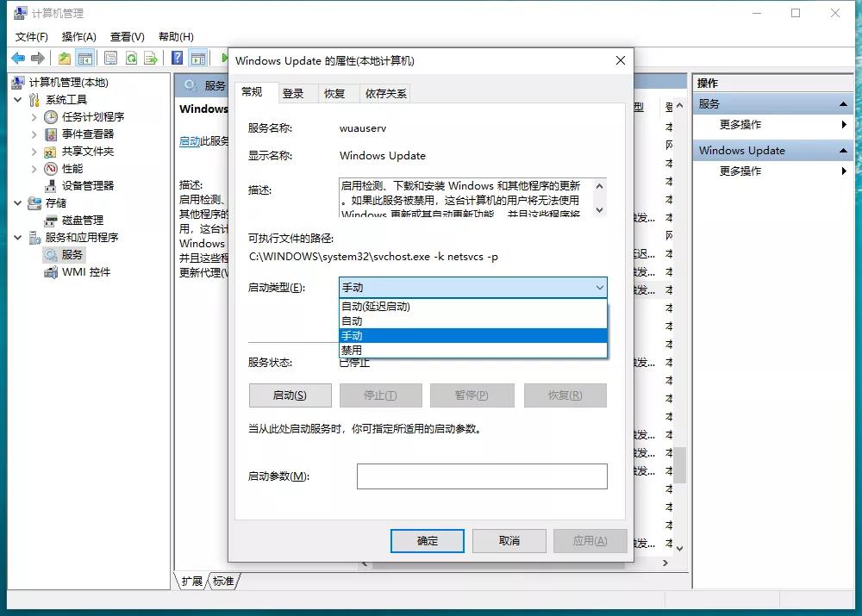The image size is (862, 616).
Task: Toggle the Show/Hide Action Pane icon
Action: [x=198, y=58]
